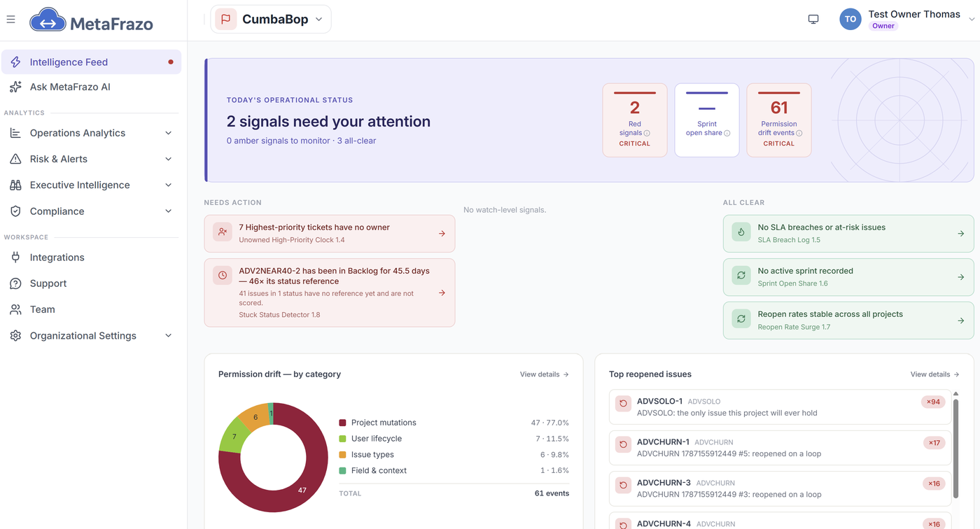The height and width of the screenshot is (529, 980).
Task: Click reopen icon beside ADVCHURN-1
Action: point(622,444)
